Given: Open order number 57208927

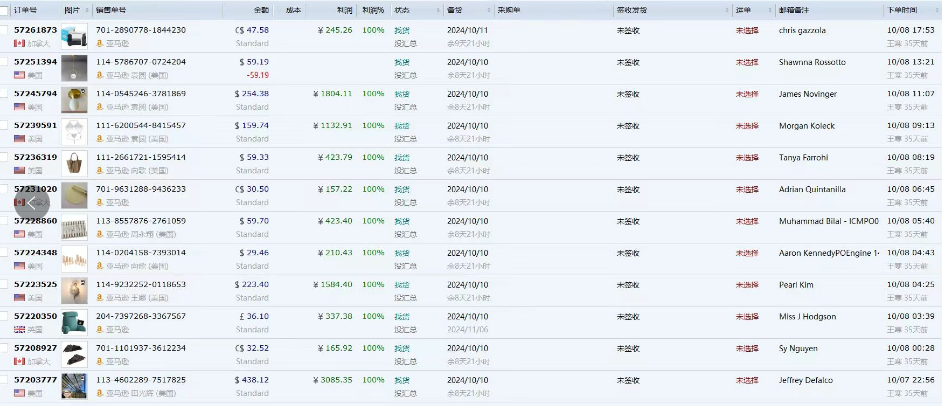Looking at the screenshot, I should click(35, 348).
